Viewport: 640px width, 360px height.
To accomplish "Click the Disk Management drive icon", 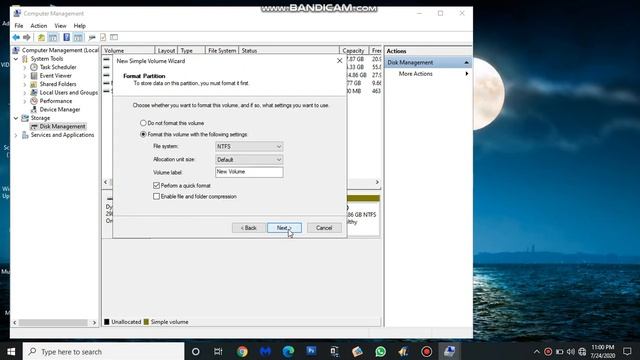I will tap(34, 127).
